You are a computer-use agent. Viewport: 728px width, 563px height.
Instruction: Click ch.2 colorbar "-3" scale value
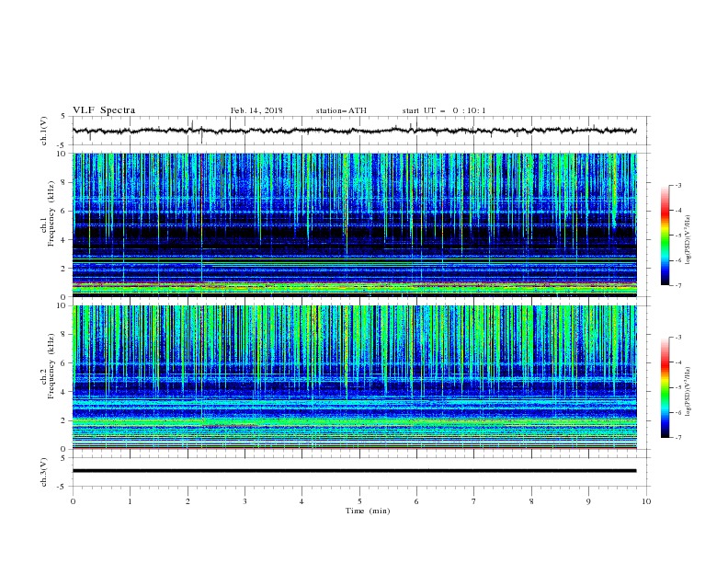678,338
